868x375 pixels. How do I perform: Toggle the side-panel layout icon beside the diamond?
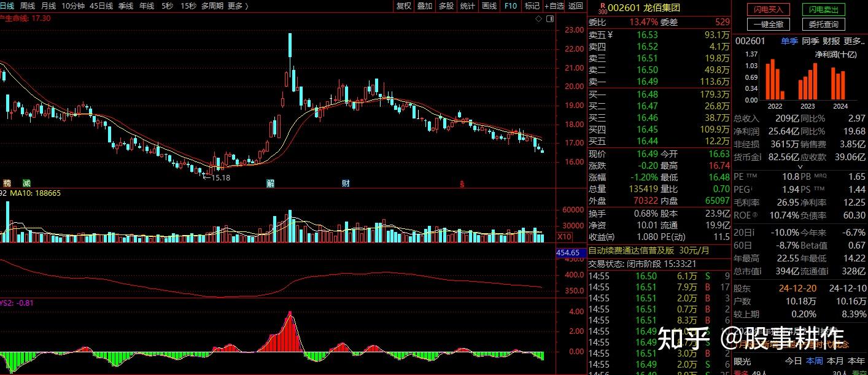coord(549,19)
